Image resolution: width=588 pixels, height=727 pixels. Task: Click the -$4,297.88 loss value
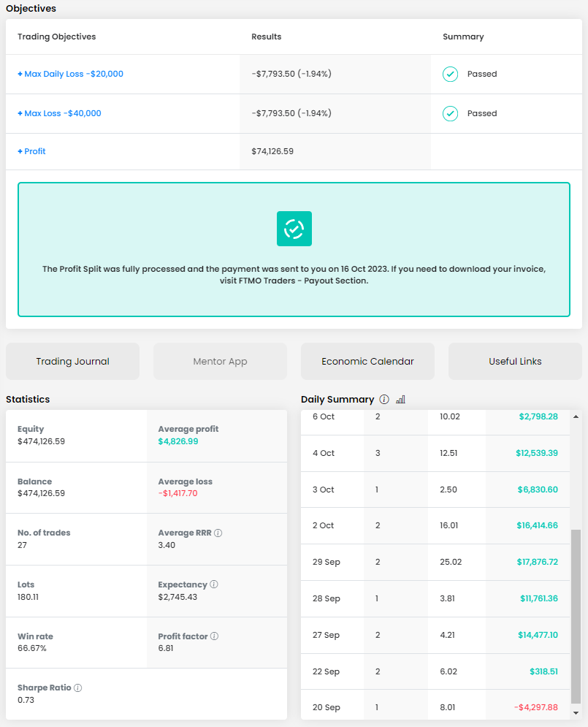(x=535, y=707)
